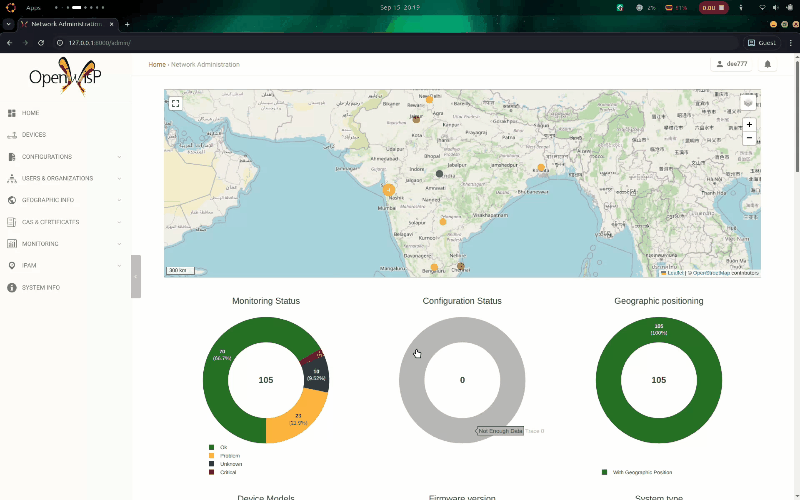
Task: Expand the Geographic Info chevron
Action: point(119,200)
